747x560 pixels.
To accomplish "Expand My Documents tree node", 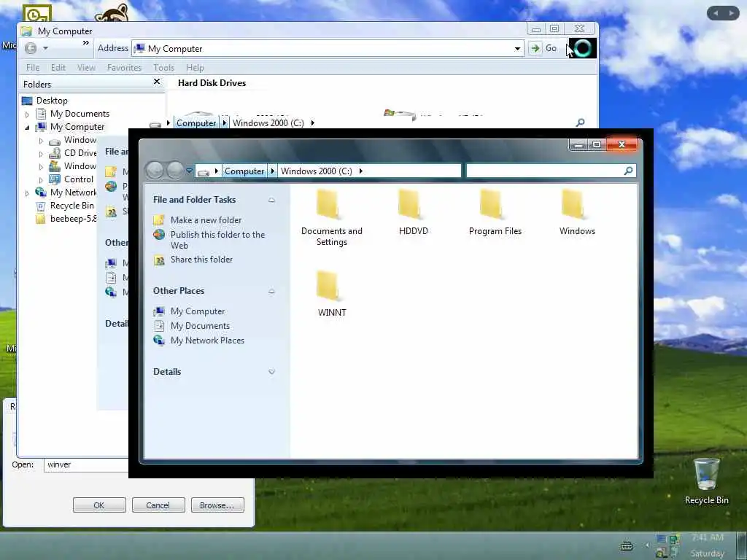I will [x=27, y=114].
